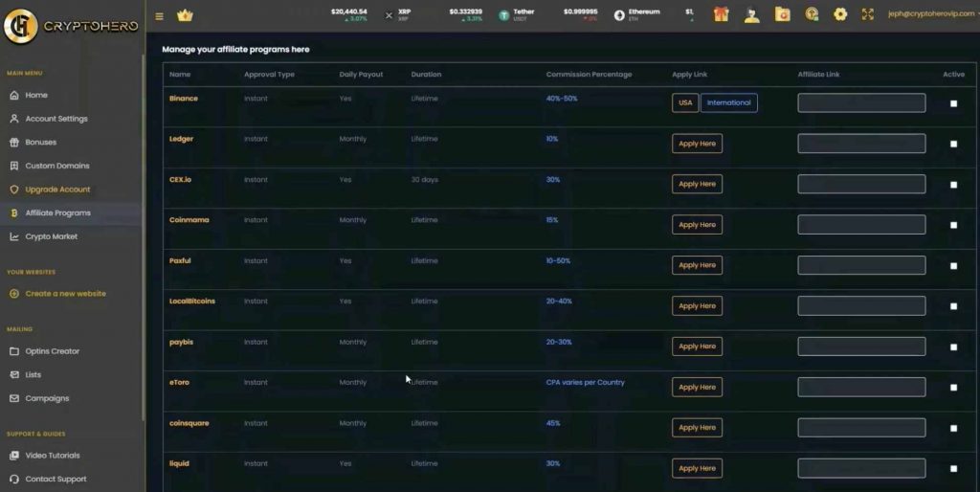Open the gear settings icon
Image resolution: width=980 pixels, height=492 pixels.
click(x=840, y=14)
